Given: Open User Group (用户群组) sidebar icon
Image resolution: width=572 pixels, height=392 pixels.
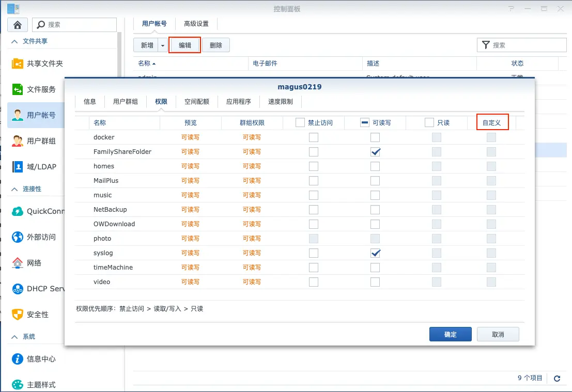Looking at the screenshot, I should [18, 141].
